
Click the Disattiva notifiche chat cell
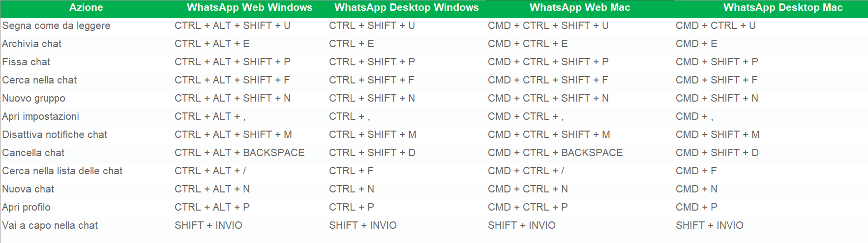pyautogui.click(x=55, y=135)
